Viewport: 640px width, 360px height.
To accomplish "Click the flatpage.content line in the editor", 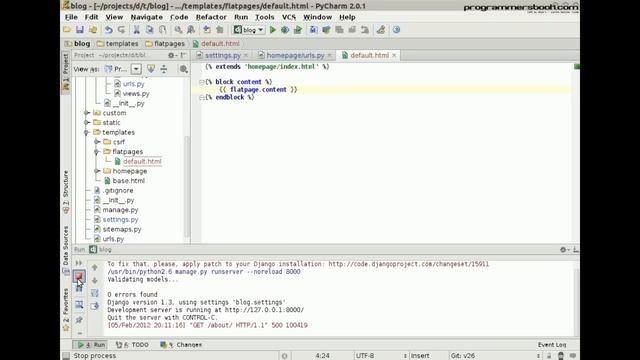I will pos(258,89).
